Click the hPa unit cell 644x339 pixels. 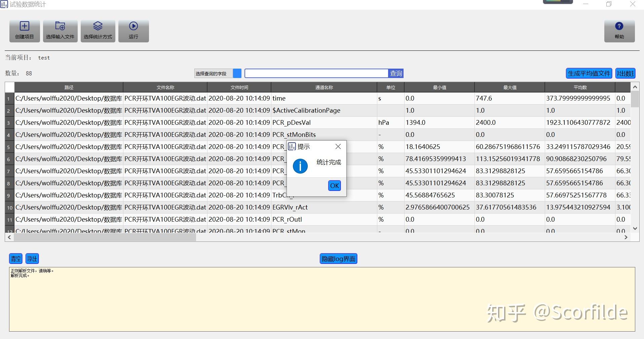(x=391, y=123)
